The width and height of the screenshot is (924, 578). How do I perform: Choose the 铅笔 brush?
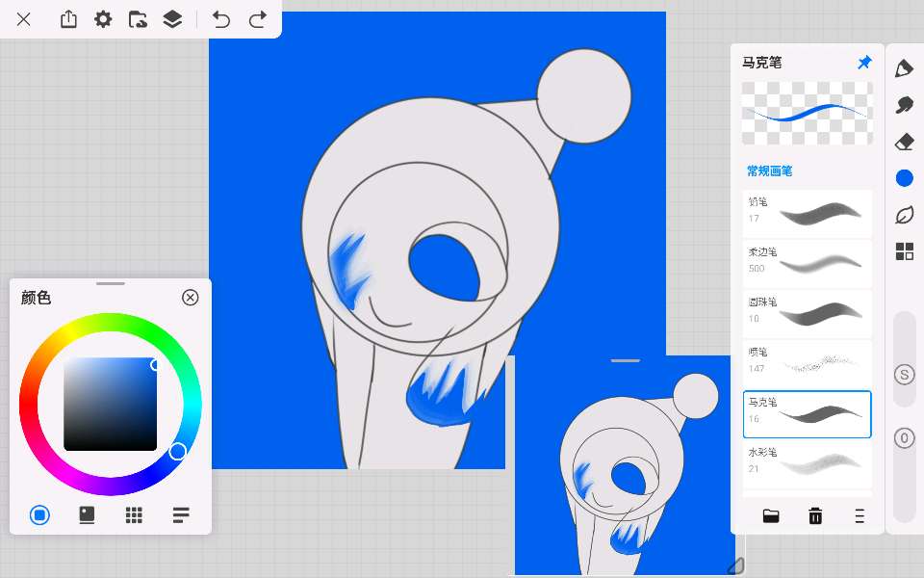point(807,213)
